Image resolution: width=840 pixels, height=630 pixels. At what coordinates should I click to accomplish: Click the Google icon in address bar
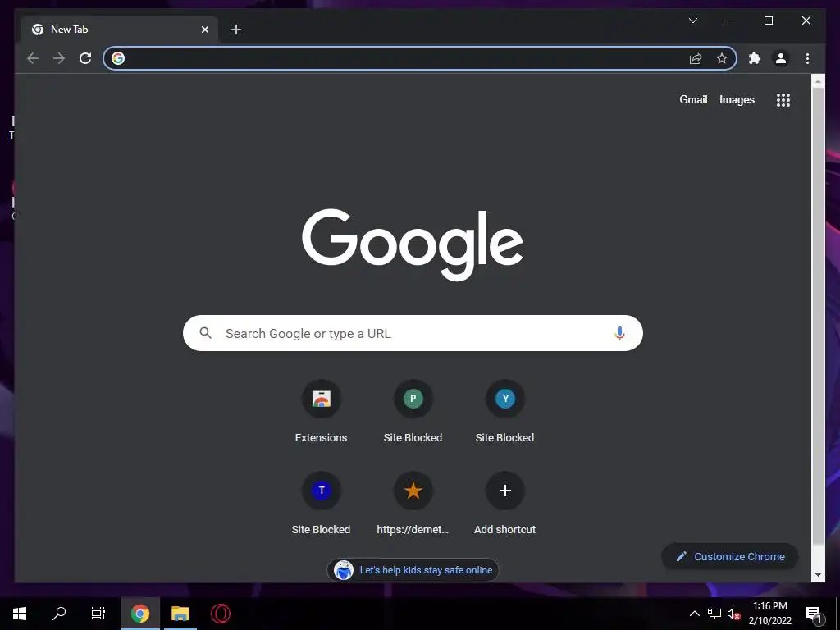tap(118, 58)
